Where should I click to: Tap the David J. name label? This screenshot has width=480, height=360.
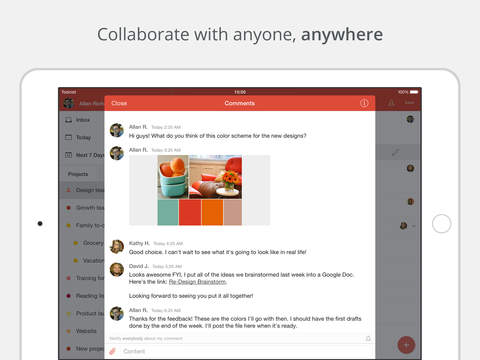[139, 266]
